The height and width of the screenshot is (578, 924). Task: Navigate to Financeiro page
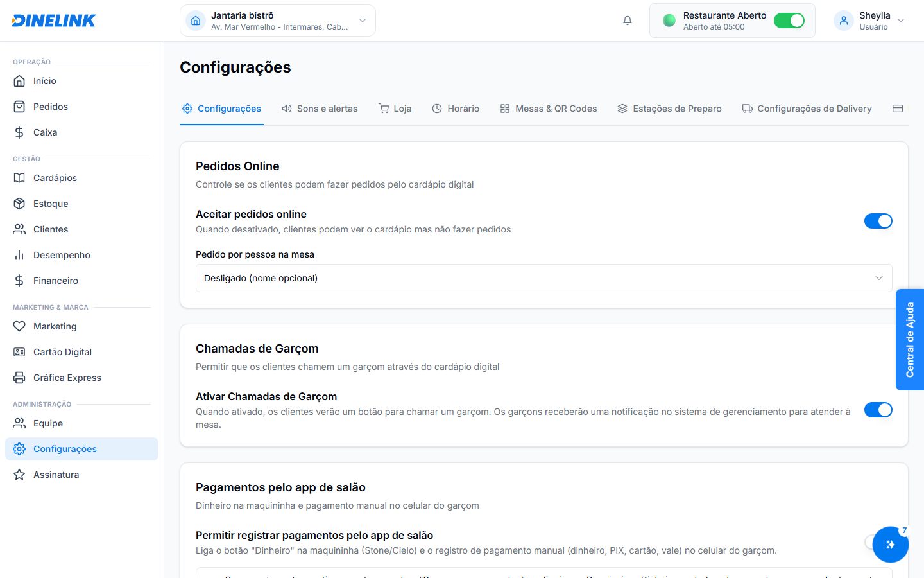point(81,281)
